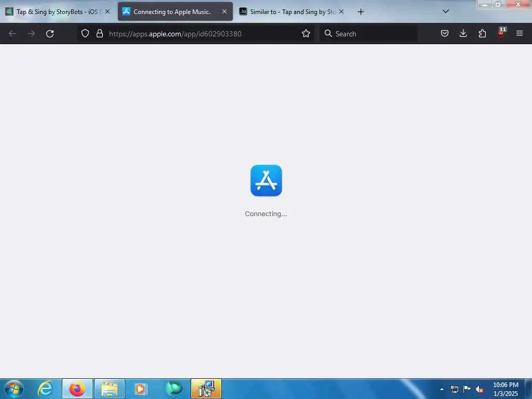The height and width of the screenshot is (399, 532).
Task: Go back with the back arrow
Action: tap(12, 34)
